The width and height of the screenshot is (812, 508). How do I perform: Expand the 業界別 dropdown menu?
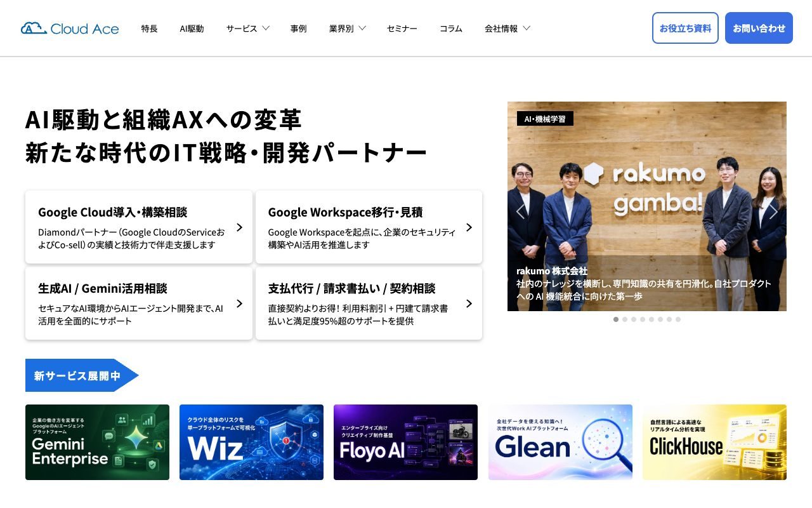coord(348,29)
